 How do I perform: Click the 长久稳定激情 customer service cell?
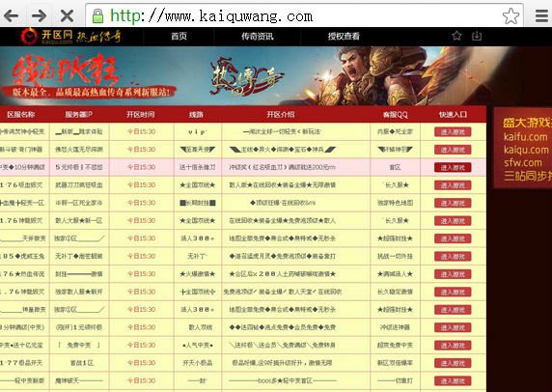coord(395,292)
